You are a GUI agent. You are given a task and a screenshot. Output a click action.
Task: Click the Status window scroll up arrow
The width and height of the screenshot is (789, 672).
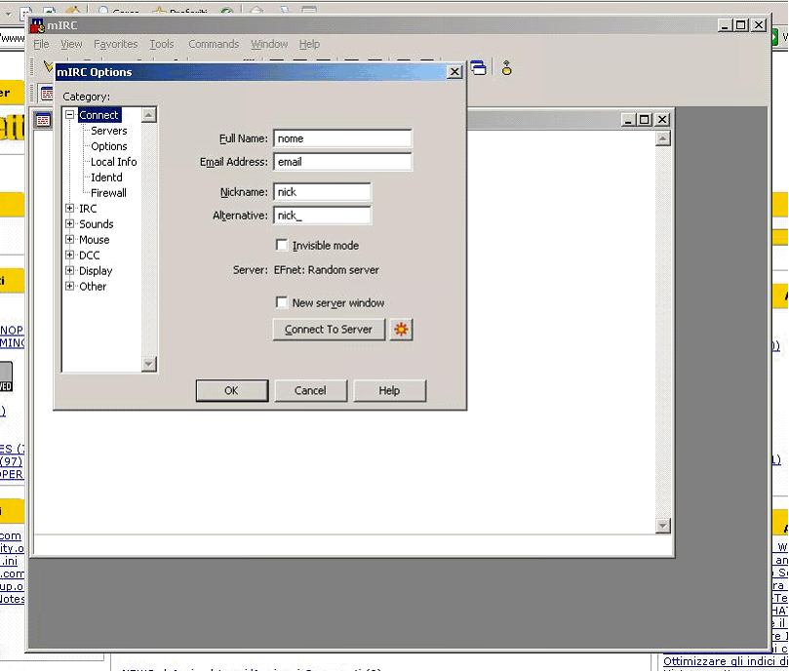point(663,138)
